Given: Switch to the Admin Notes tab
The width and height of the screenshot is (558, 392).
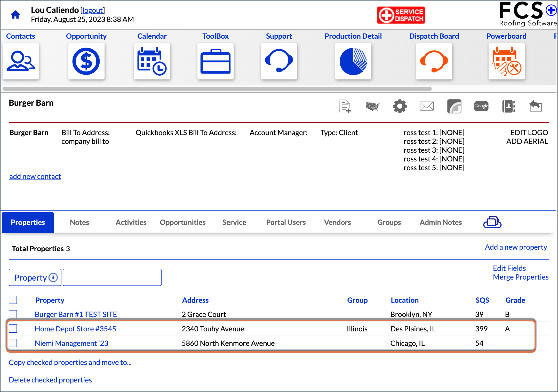Looking at the screenshot, I should tap(441, 222).
